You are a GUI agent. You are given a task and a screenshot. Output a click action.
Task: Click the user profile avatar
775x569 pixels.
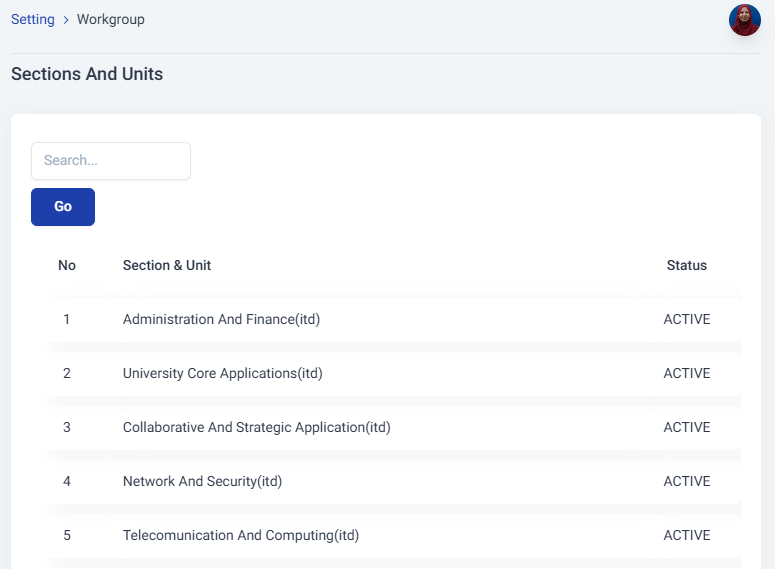(744, 20)
